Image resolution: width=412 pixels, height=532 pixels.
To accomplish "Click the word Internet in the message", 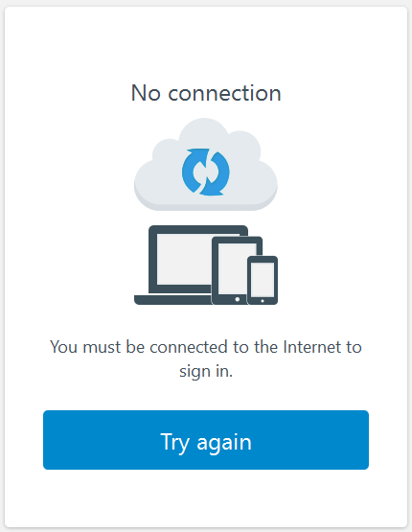I will 312,347.
